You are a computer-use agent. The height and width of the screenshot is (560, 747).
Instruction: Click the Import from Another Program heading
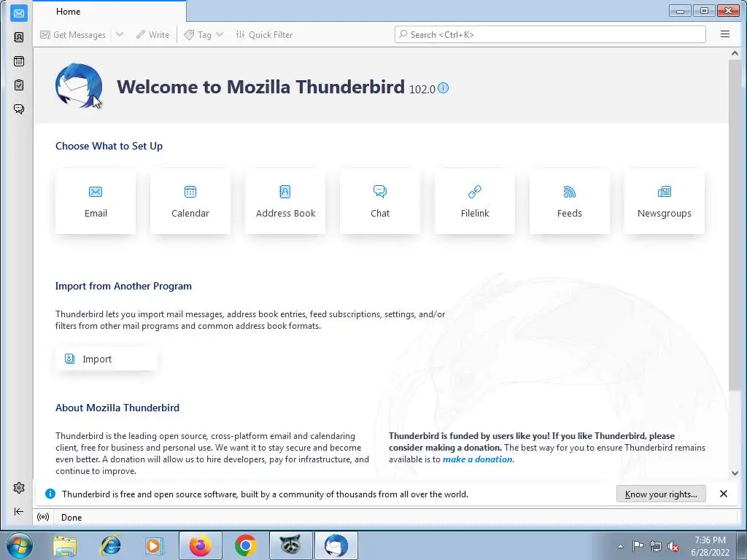[x=123, y=286]
